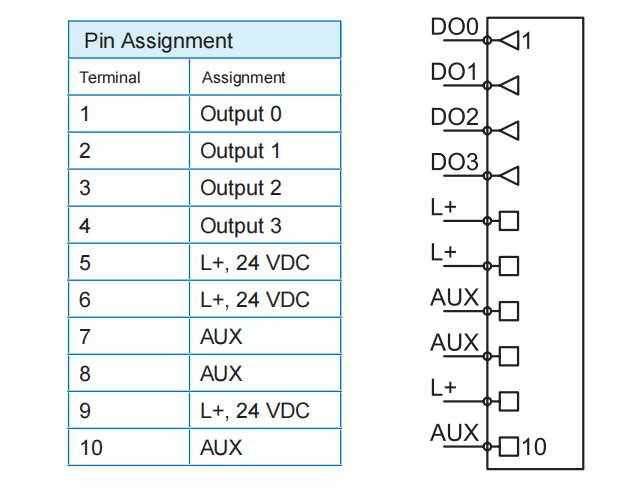Click the DO2 triangle output symbol
The image size is (628, 503).
point(509,131)
